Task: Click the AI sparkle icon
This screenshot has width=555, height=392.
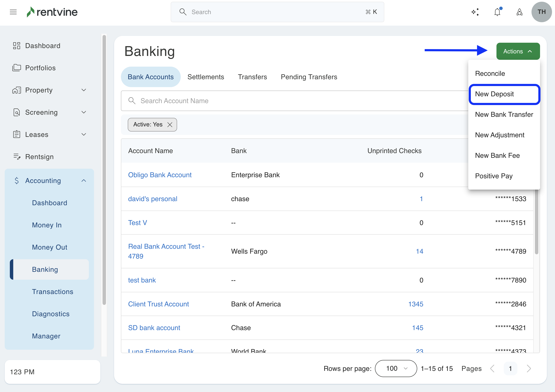Action: [x=475, y=12]
